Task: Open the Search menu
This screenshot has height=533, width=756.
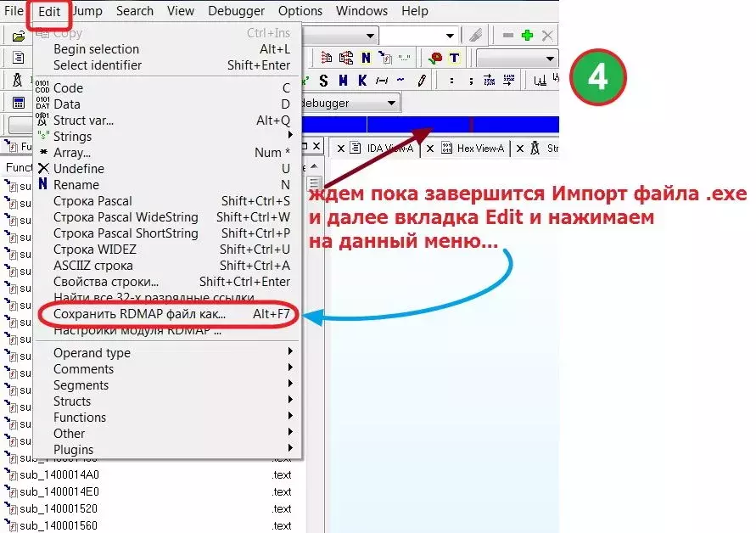Action: point(135,11)
